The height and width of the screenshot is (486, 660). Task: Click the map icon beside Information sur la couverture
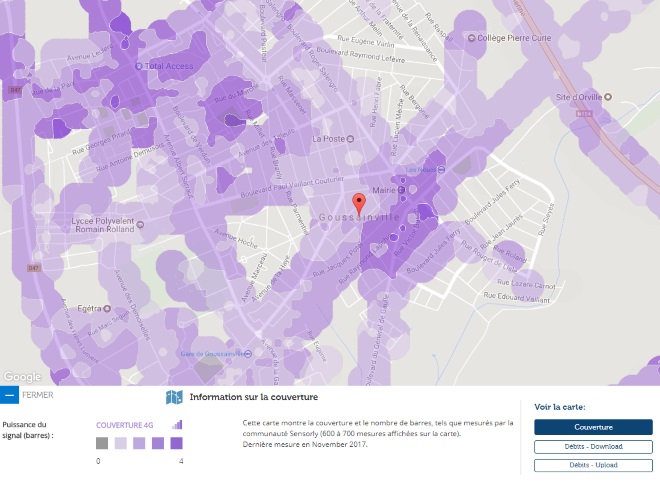[174, 398]
